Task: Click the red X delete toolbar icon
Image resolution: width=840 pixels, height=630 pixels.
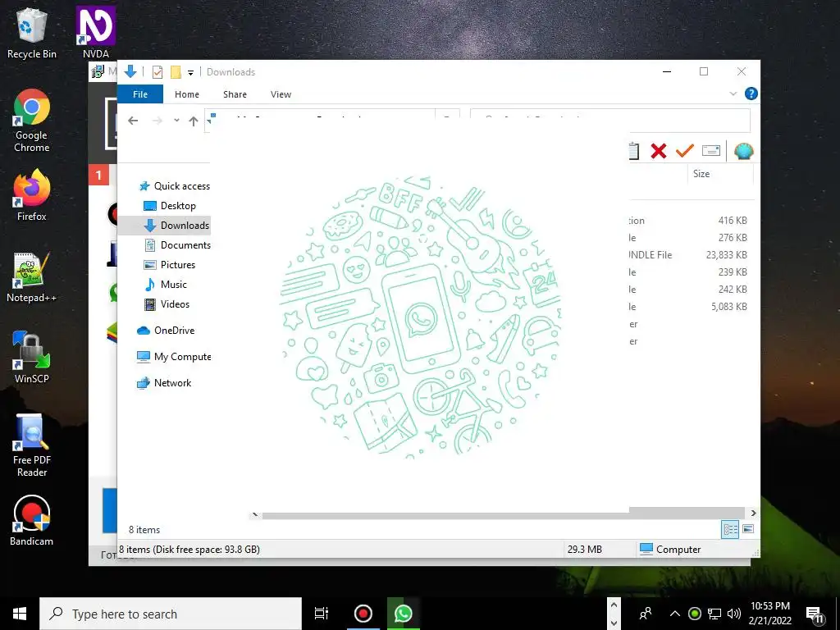Action: tap(659, 151)
